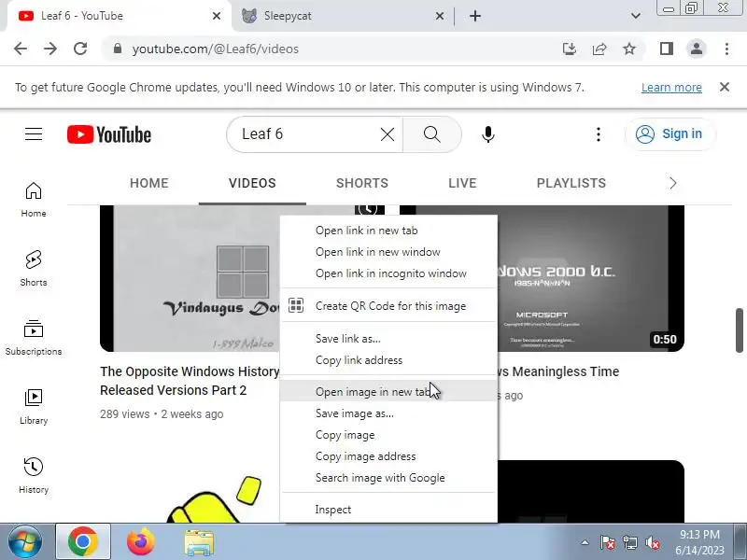Choose Save link as...

point(388,339)
